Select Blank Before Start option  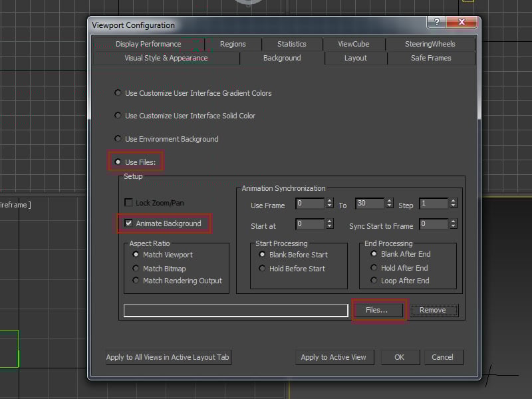click(262, 254)
